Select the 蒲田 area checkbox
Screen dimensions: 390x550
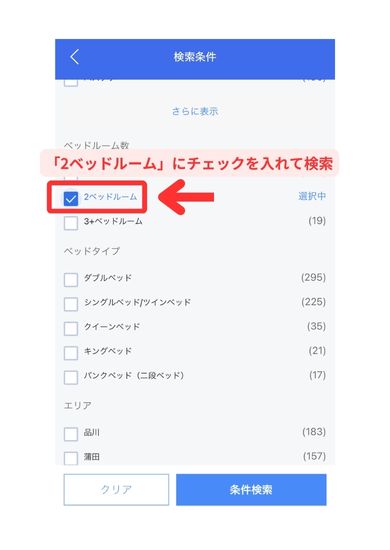[71, 458]
